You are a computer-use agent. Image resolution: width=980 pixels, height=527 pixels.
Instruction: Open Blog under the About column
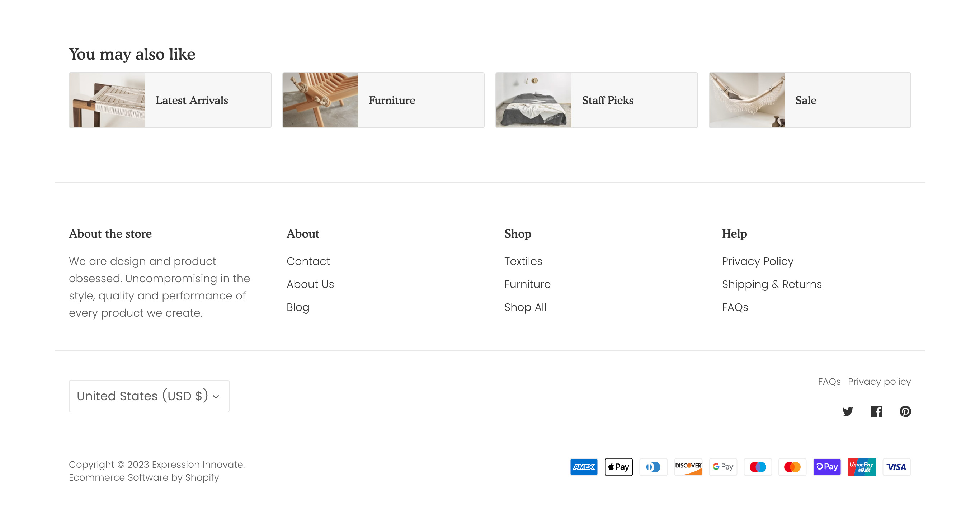coord(298,307)
